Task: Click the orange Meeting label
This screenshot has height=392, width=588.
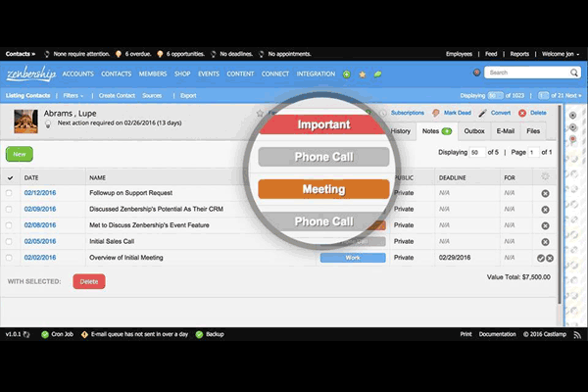Action: click(323, 189)
